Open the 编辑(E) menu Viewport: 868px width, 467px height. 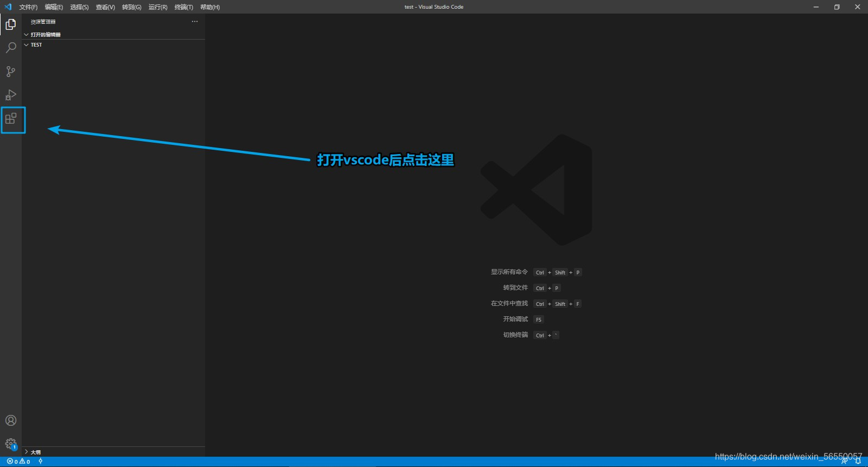(54, 7)
